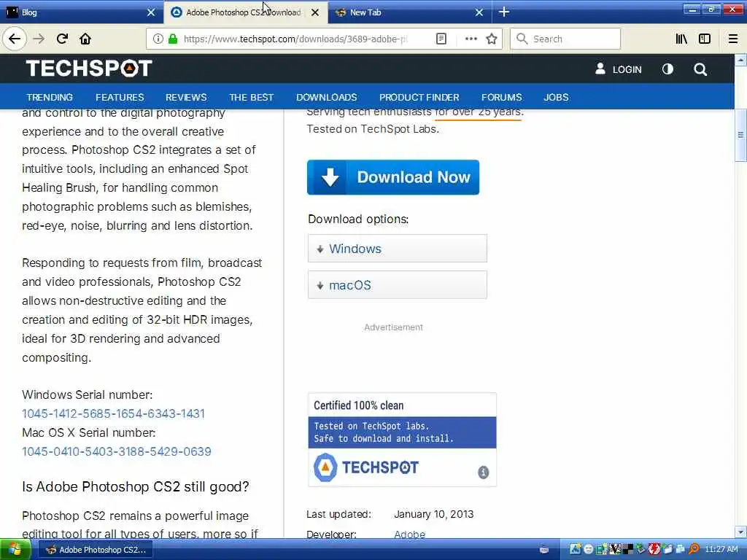Switch to the New Tab tab

pyautogui.click(x=409, y=12)
